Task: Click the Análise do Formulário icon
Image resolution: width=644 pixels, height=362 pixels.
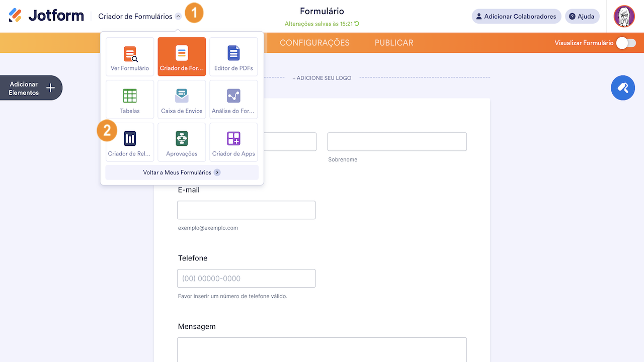Action: (x=233, y=96)
